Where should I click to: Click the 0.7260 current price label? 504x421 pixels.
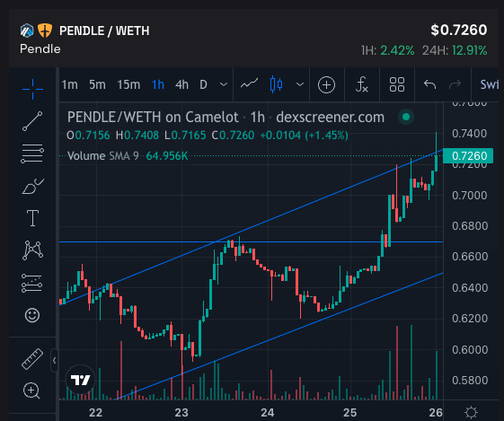(468, 156)
